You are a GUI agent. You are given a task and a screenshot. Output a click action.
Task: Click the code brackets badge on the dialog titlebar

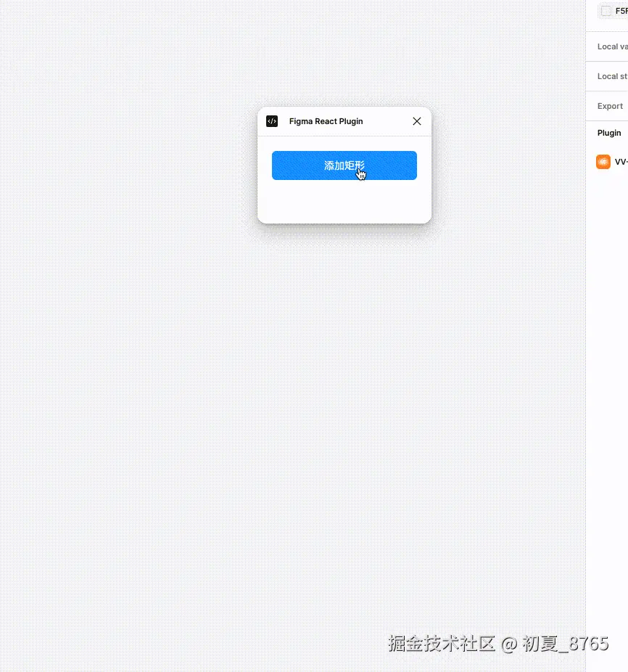272,121
